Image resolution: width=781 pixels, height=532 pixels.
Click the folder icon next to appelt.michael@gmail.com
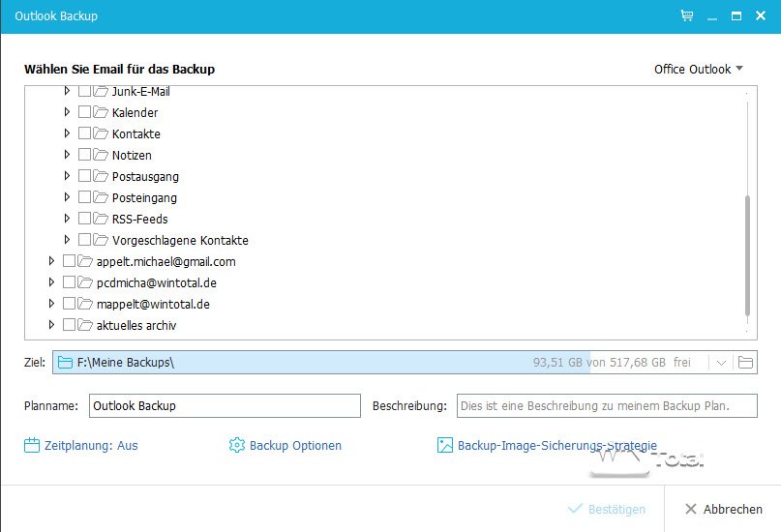point(85,261)
